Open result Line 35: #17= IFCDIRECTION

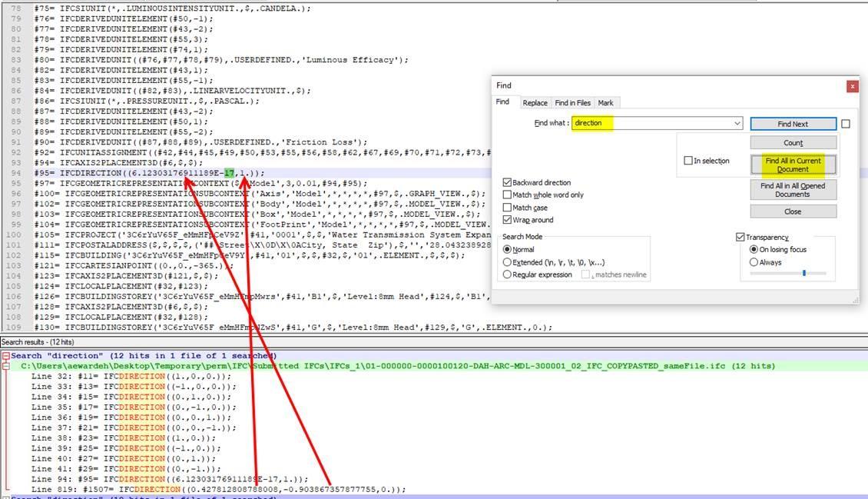(134, 407)
